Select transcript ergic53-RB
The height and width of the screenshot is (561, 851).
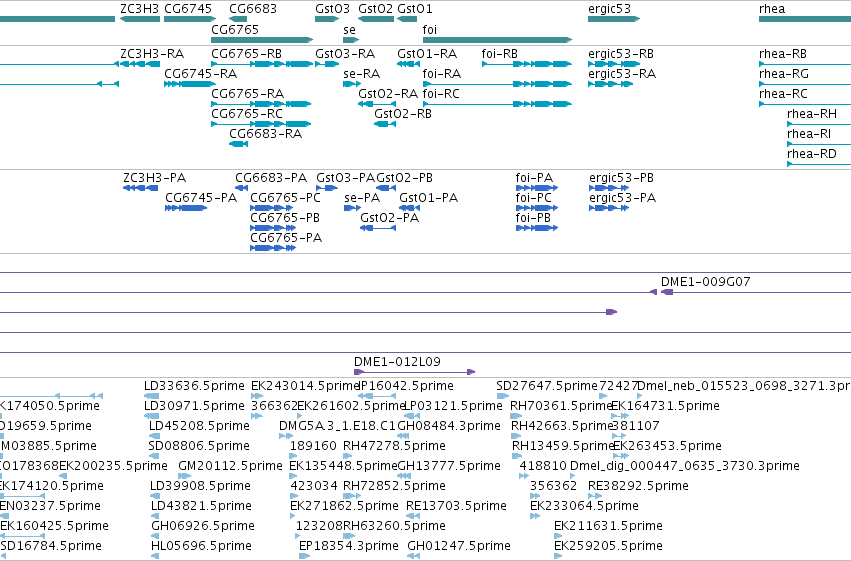(614, 64)
